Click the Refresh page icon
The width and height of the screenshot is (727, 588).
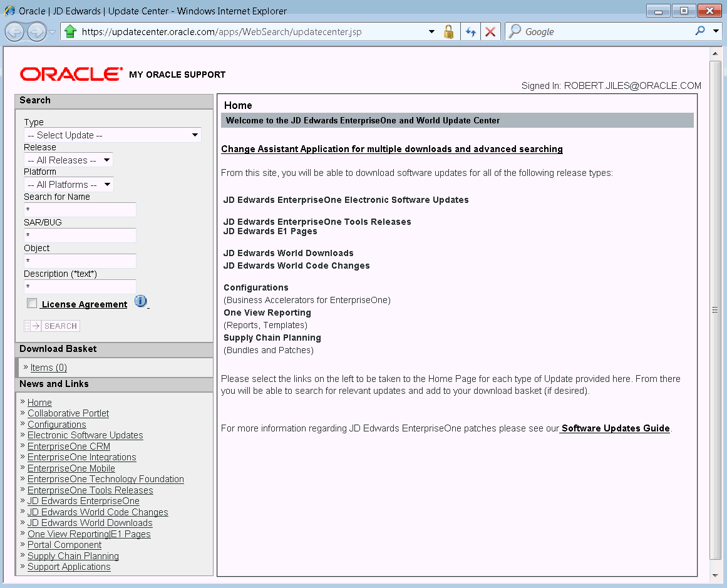point(471,31)
